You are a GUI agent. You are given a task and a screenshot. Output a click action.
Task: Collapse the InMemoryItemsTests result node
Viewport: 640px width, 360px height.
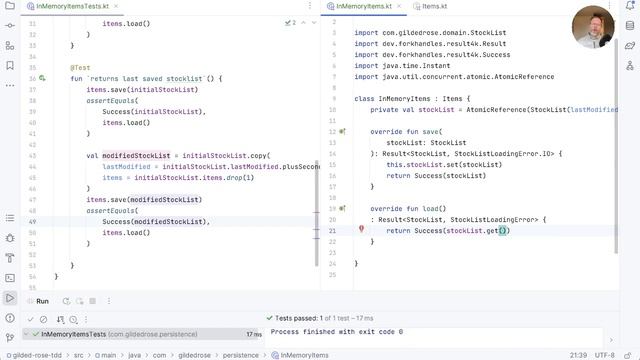[27, 334]
